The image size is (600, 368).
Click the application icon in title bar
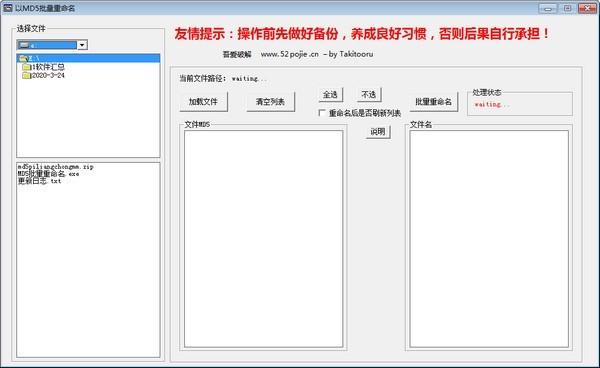pos(8,8)
